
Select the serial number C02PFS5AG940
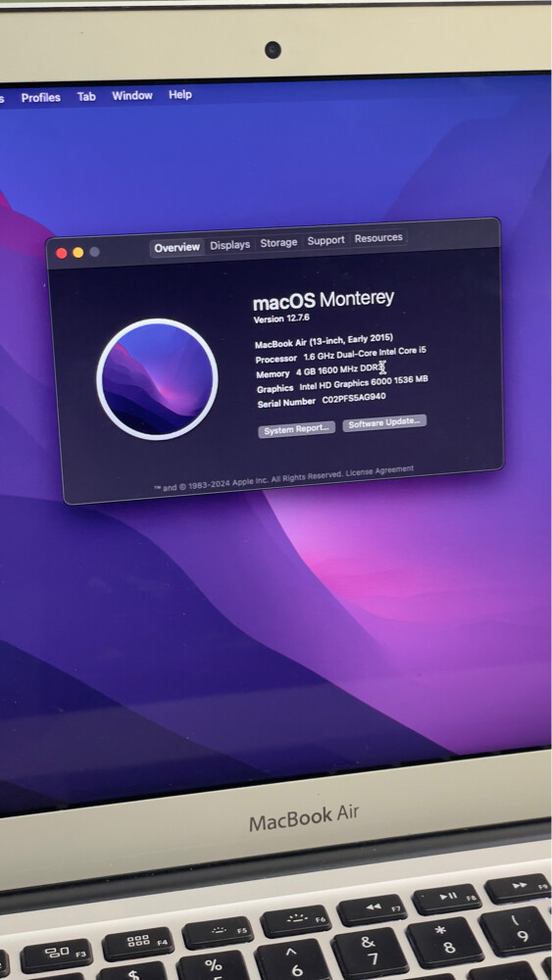point(354,398)
